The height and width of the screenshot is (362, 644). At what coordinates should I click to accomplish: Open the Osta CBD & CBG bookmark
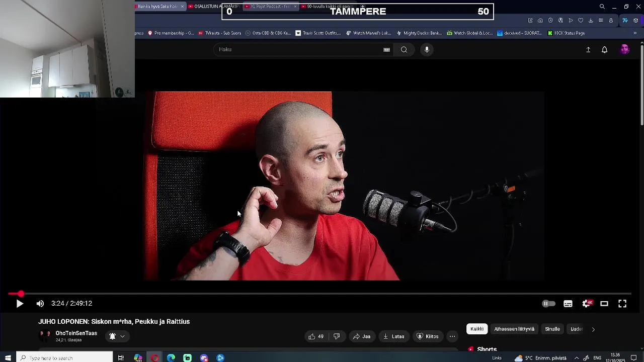pyautogui.click(x=268, y=33)
